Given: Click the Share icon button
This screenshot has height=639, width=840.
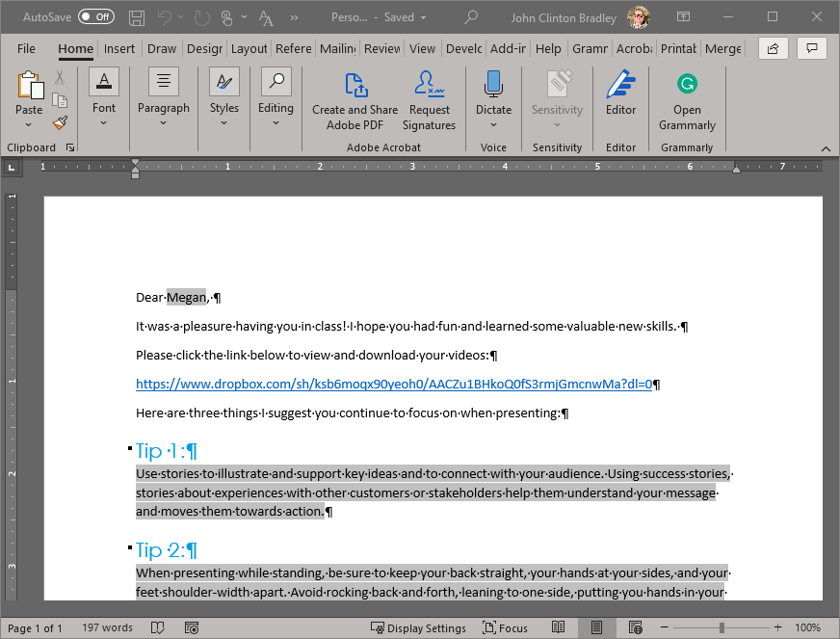Looking at the screenshot, I should [x=773, y=49].
